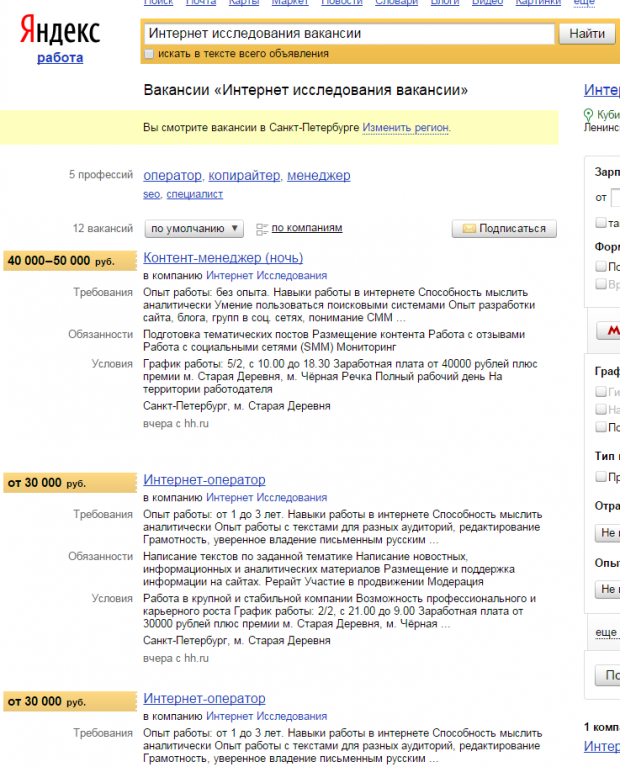Viewport: 620px width, 767px height.
Task: Click the salary 'от' input field
Action: tap(614, 197)
